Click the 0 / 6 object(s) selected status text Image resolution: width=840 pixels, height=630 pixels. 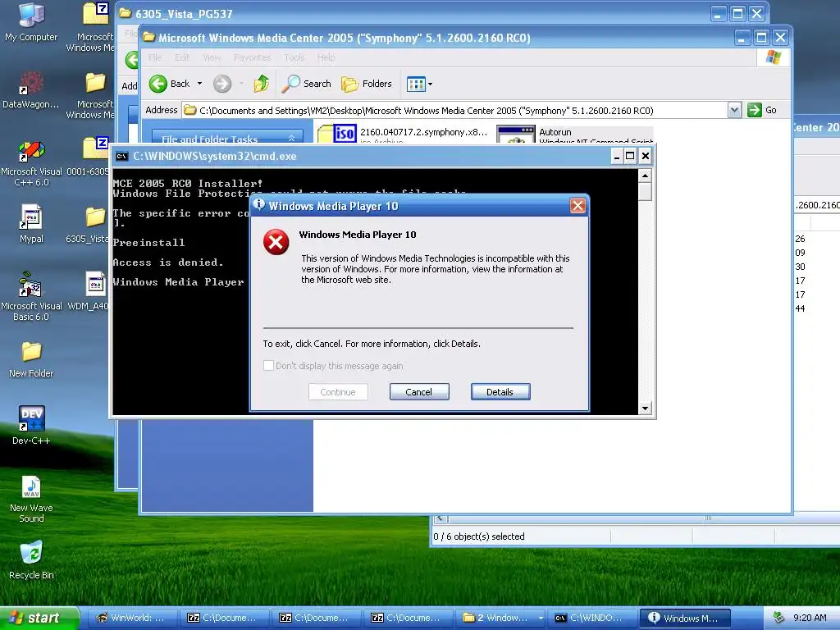479,536
